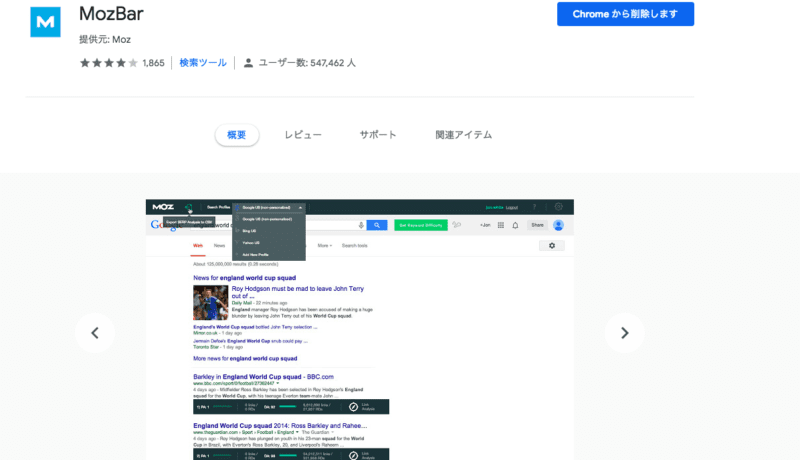Click the ユーザー数: 547,462 人 text
This screenshot has height=460, width=800.
pyautogui.click(x=307, y=63)
